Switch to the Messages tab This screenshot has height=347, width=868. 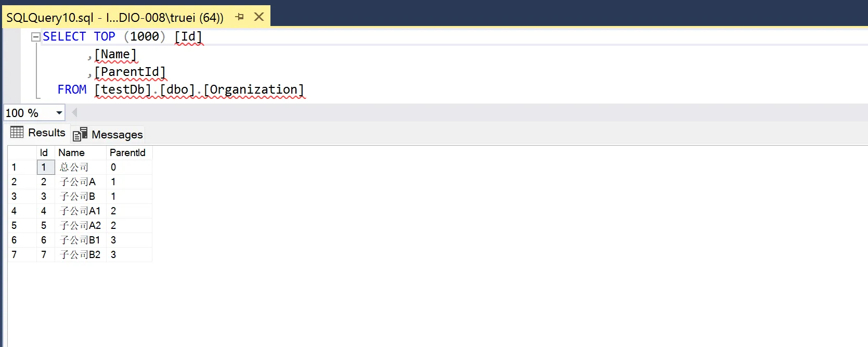coord(108,135)
